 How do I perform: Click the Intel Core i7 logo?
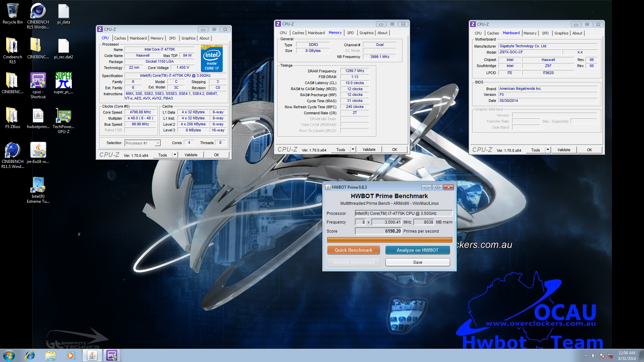pos(212,58)
